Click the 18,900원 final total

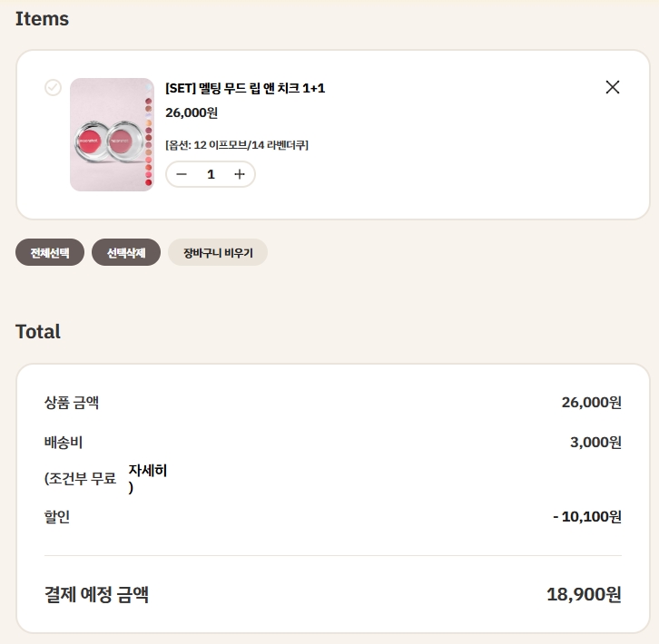pyautogui.click(x=584, y=595)
